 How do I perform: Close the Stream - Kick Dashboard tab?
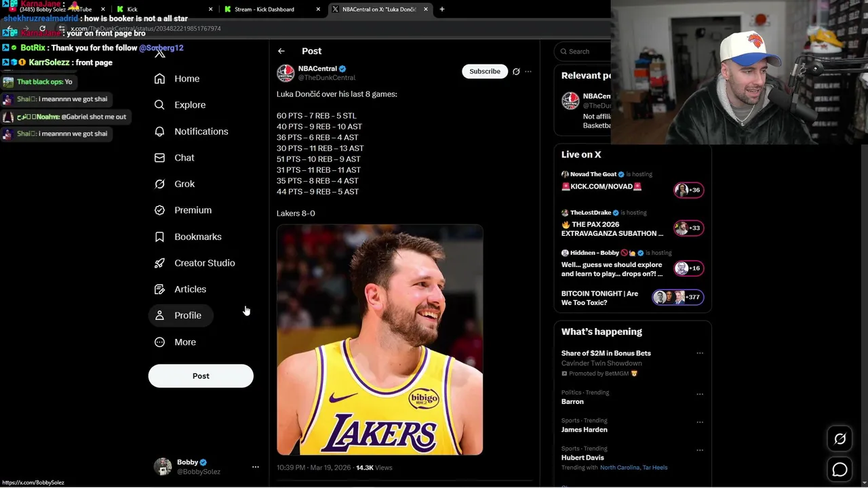tap(318, 9)
